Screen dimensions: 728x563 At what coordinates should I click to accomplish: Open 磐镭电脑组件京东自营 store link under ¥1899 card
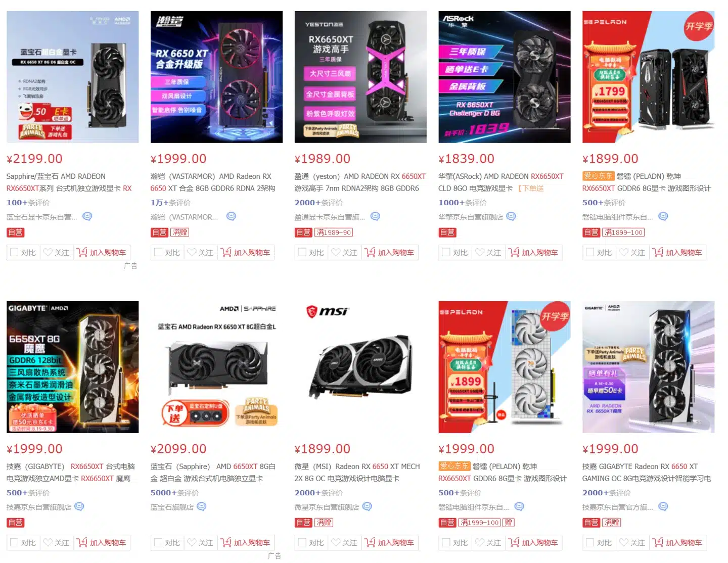(617, 217)
